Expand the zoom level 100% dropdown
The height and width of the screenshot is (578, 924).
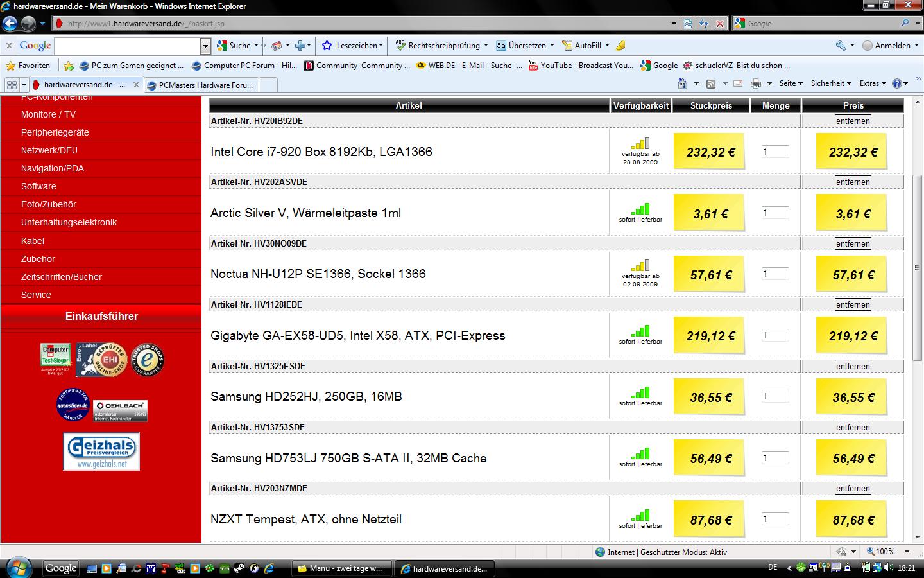(907, 552)
